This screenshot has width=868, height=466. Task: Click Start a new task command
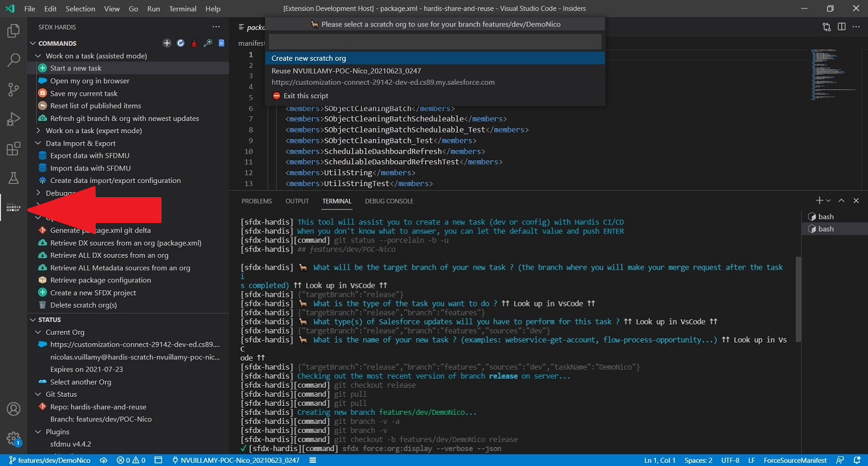point(76,68)
